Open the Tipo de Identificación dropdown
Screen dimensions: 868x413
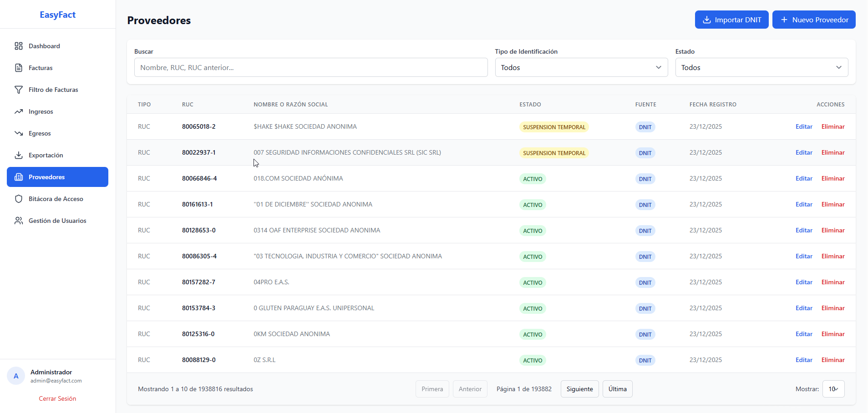tap(581, 67)
